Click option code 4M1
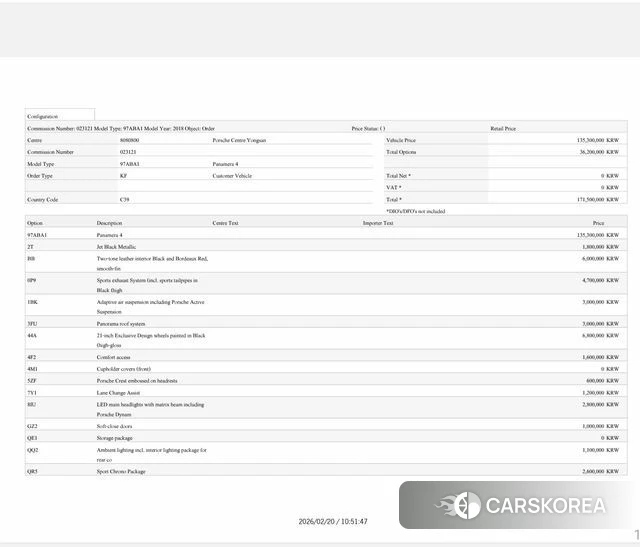 point(32,369)
